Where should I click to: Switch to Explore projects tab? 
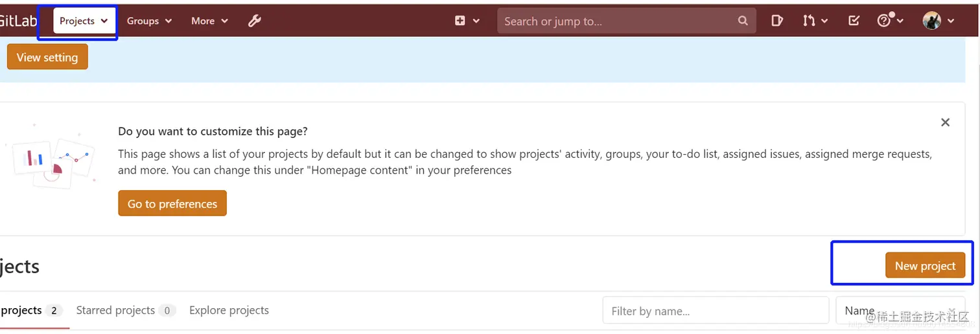coord(229,311)
